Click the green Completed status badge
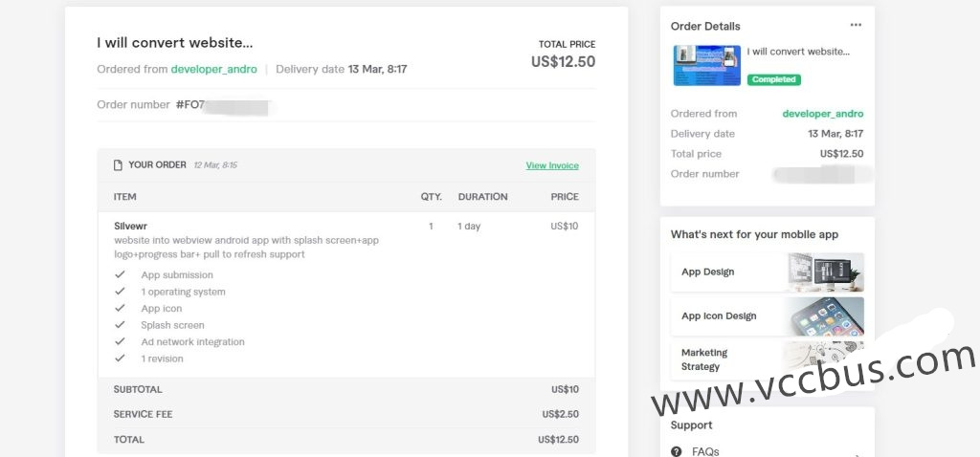Screen dimensions: 980x457 pyautogui.click(x=773, y=79)
